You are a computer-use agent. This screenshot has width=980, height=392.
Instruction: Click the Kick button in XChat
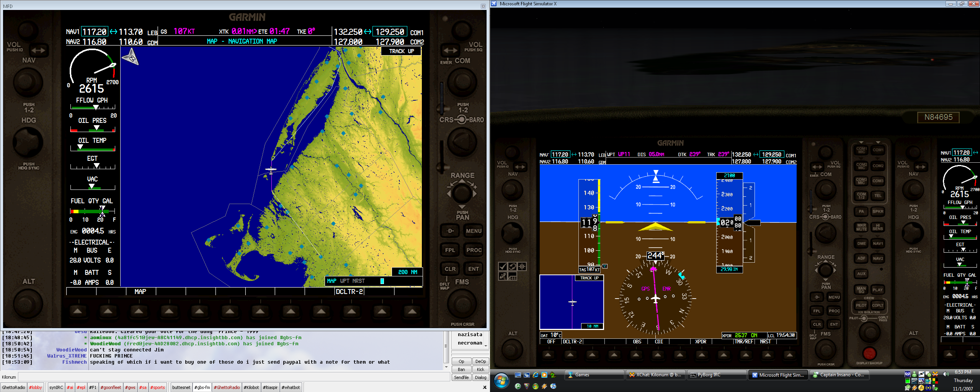[480, 369]
